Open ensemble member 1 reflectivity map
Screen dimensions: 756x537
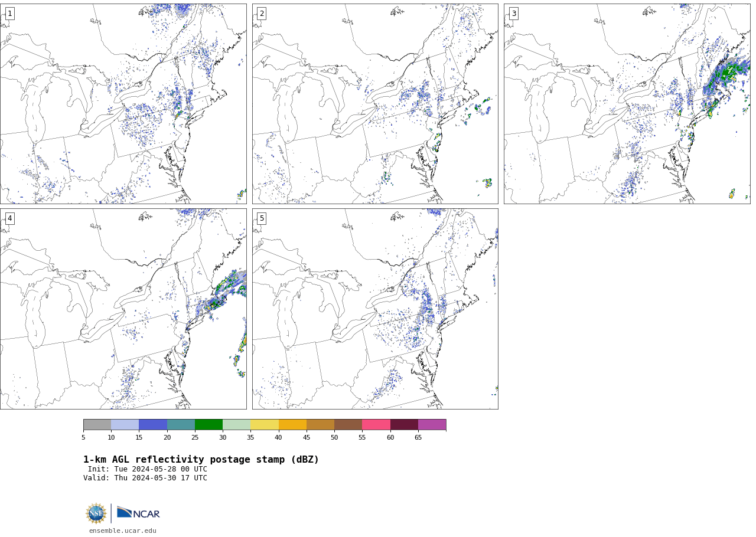click(123, 104)
